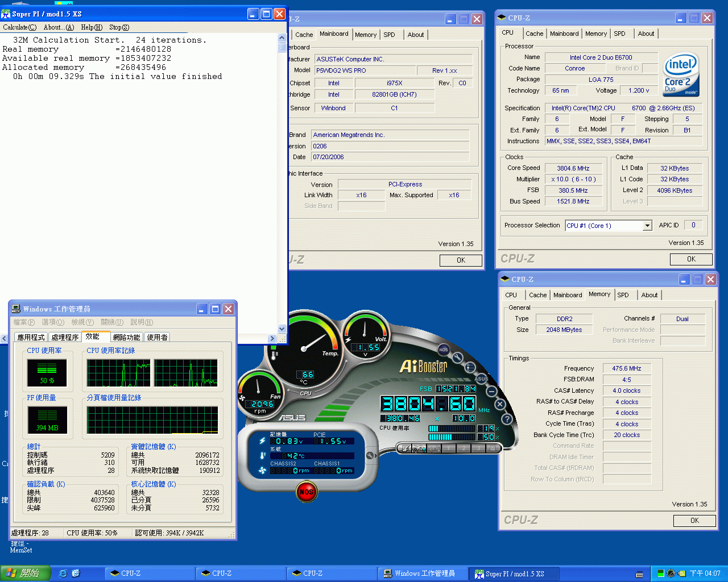Click OK in CPU-Z mainboard window
The height and width of the screenshot is (582, 728).
point(461,260)
